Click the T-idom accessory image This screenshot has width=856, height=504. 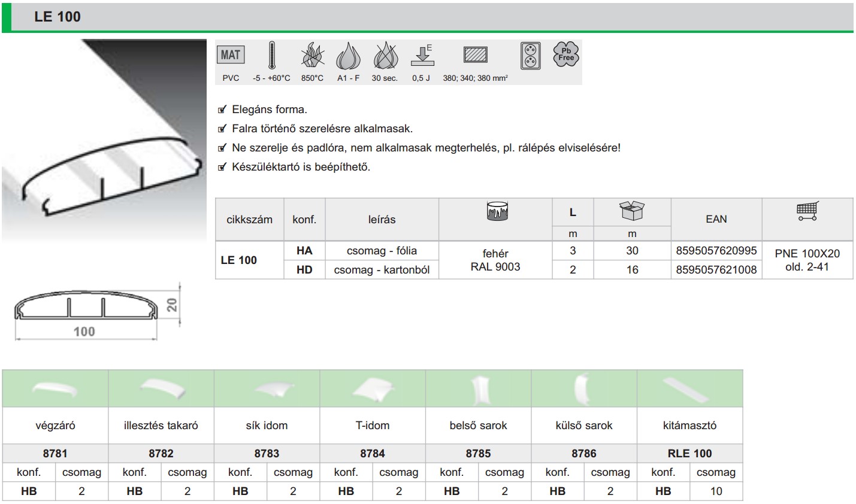tap(373, 390)
